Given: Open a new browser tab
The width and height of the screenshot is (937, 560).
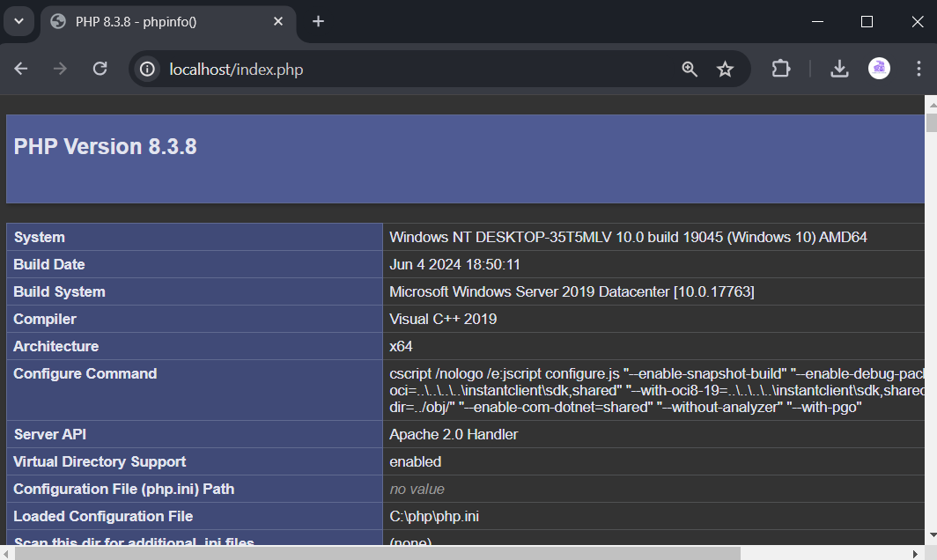Looking at the screenshot, I should coord(318,21).
